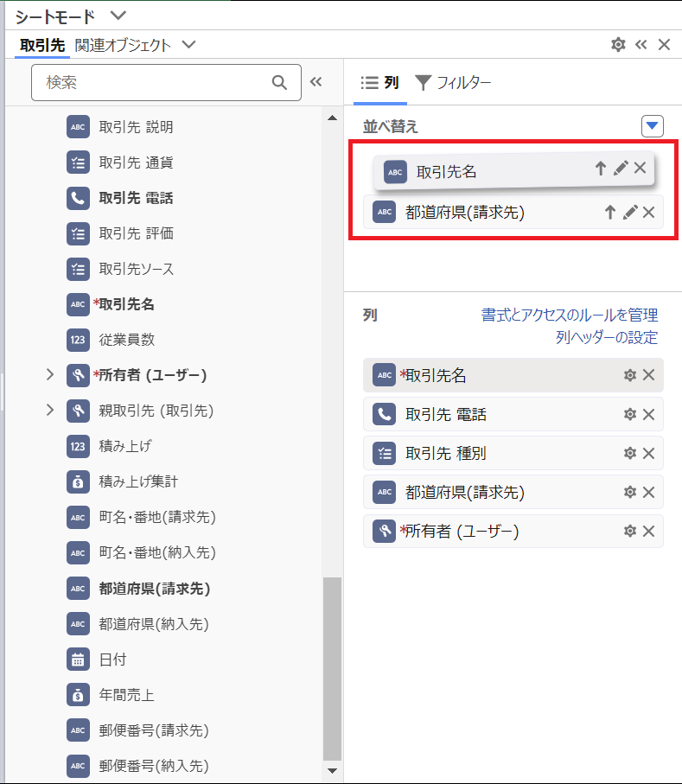Switch to the 関連オブジェクト tab
This screenshot has height=784, width=682.
(123, 45)
